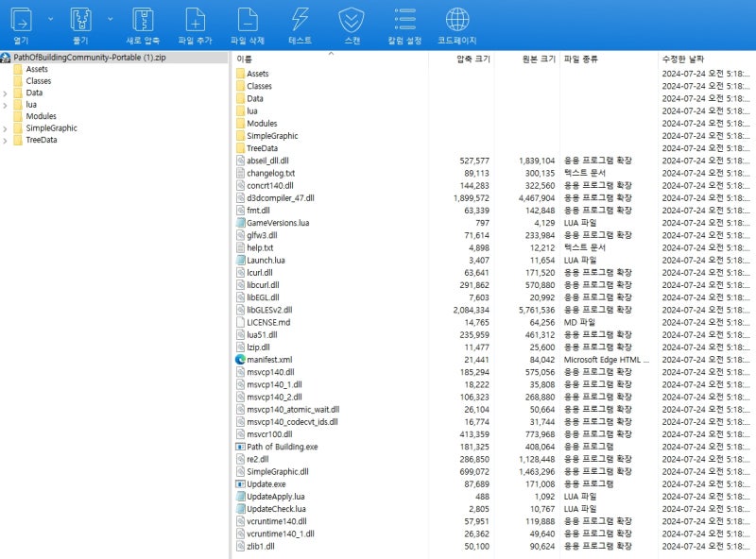Click the 풀기 (Extract) toolbar icon

[80, 20]
